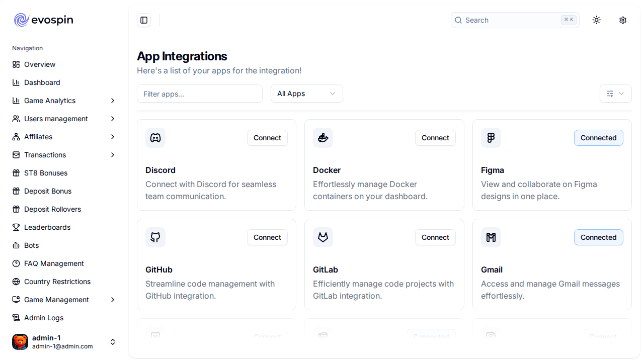The width and height of the screenshot is (644, 362).
Task: Focus the Filter apps input field
Action: tap(200, 94)
